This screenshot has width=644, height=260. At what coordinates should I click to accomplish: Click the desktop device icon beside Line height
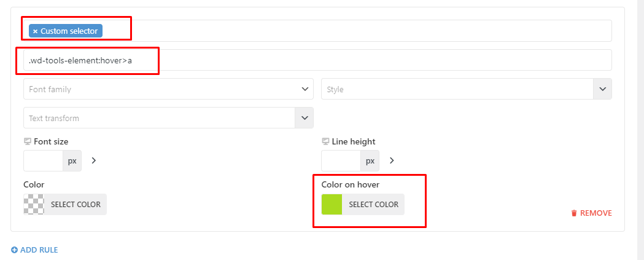click(325, 141)
